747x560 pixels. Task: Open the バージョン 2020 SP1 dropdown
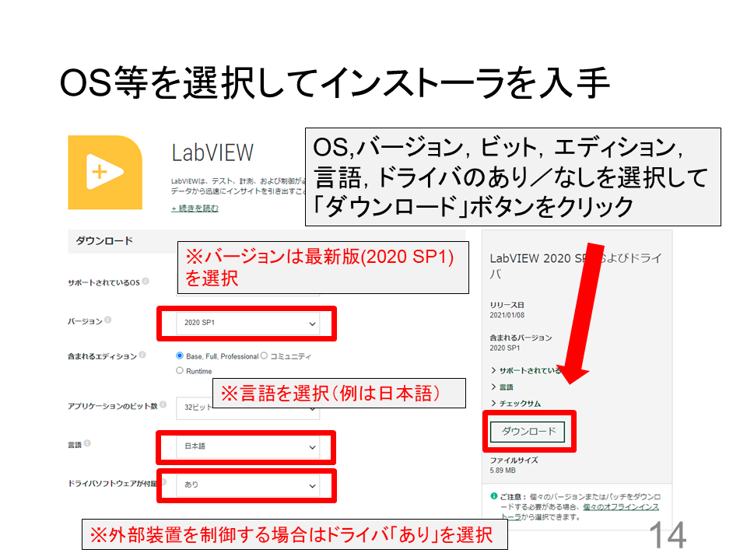(x=247, y=324)
